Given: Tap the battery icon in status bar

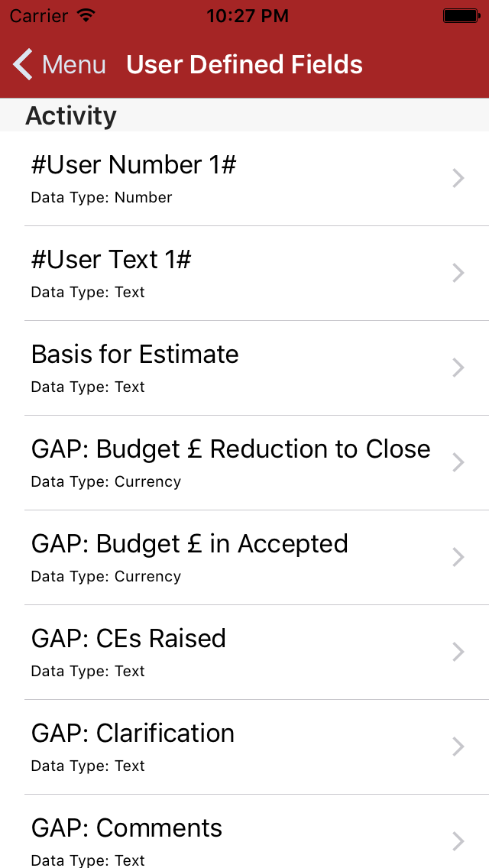Looking at the screenshot, I should click(x=461, y=15).
